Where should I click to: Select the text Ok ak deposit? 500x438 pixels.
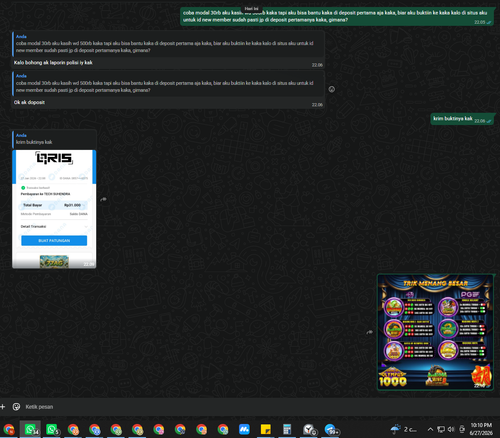29,102
